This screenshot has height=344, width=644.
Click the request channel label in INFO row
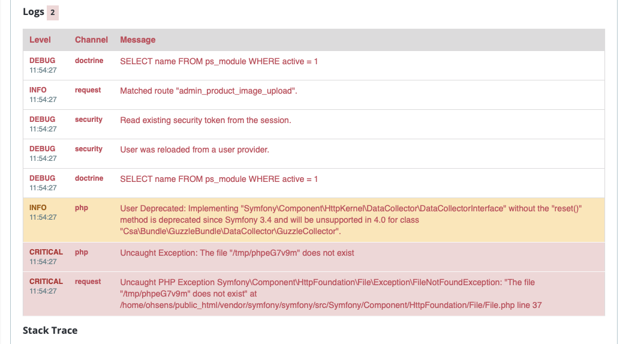click(x=88, y=90)
